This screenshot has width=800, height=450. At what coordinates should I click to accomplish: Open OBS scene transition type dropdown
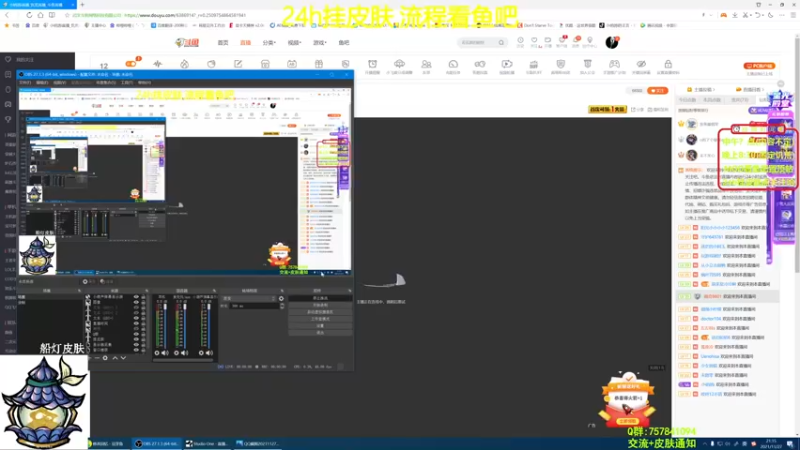(249, 298)
